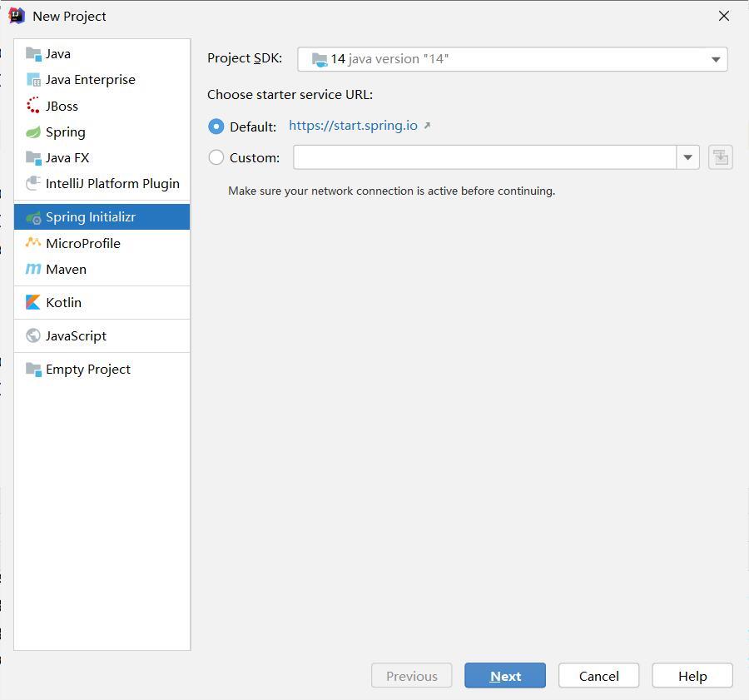Click the MicroProfile orange icon

[x=33, y=243]
